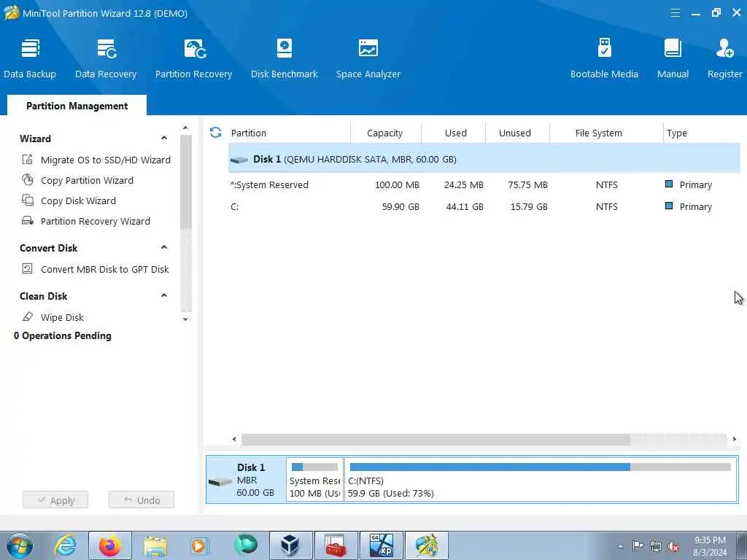Open the Space Analyzer

point(368,58)
